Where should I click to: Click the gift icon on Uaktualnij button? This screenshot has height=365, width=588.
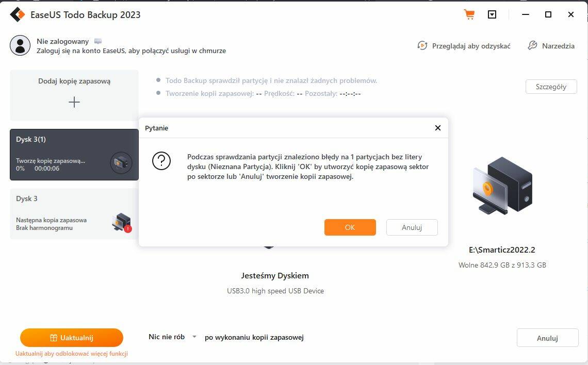tap(54, 338)
